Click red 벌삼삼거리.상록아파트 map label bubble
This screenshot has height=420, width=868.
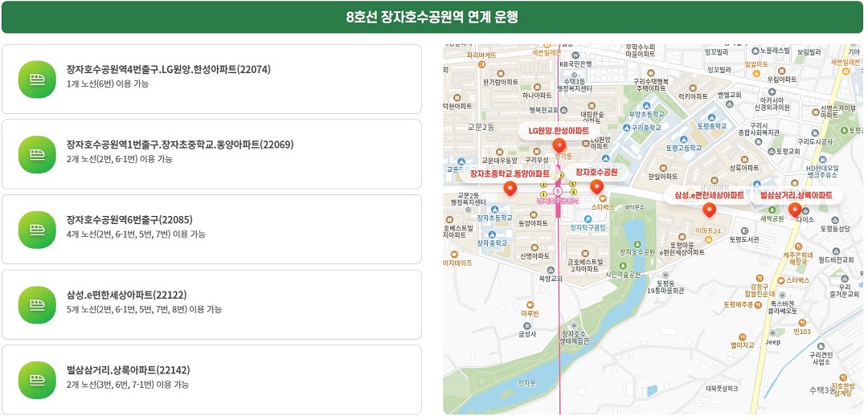tap(796, 195)
